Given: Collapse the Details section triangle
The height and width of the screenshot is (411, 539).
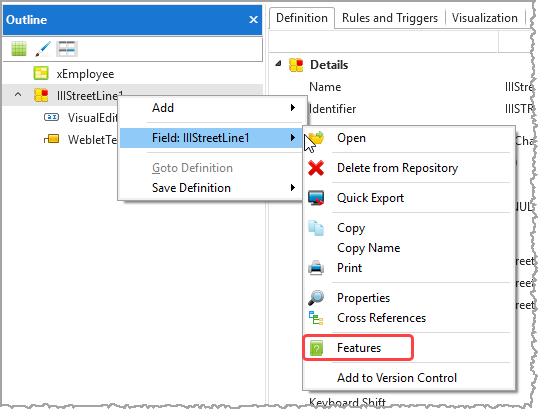Looking at the screenshot, I should tap(278, 64).
